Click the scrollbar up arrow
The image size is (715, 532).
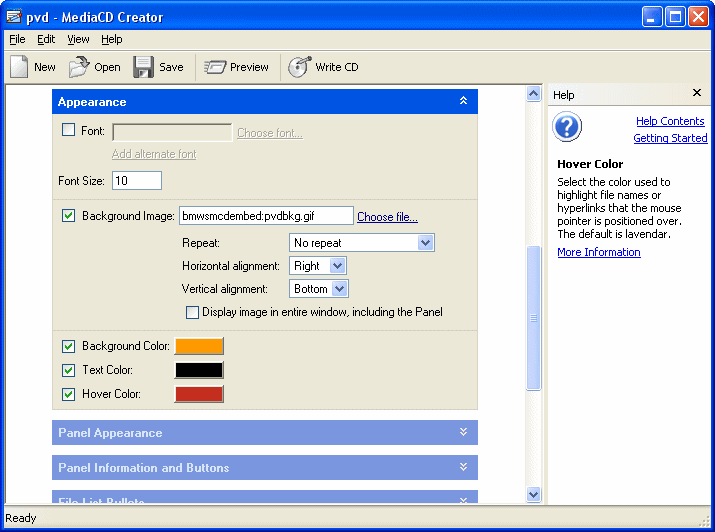(x=534, y=94)
